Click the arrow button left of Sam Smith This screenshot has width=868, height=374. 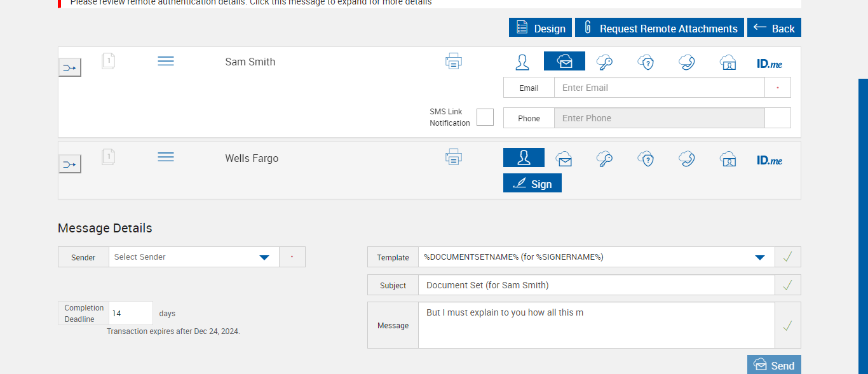70,67
